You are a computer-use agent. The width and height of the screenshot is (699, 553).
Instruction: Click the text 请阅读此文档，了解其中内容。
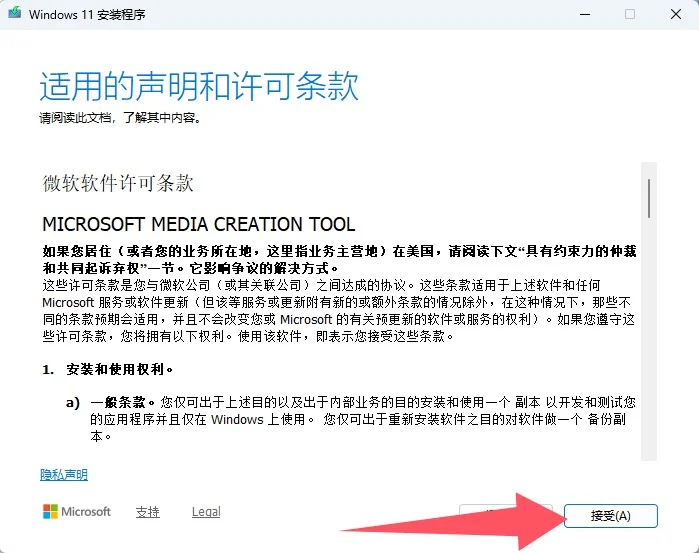pyautogui.click(x=120, y=118)
